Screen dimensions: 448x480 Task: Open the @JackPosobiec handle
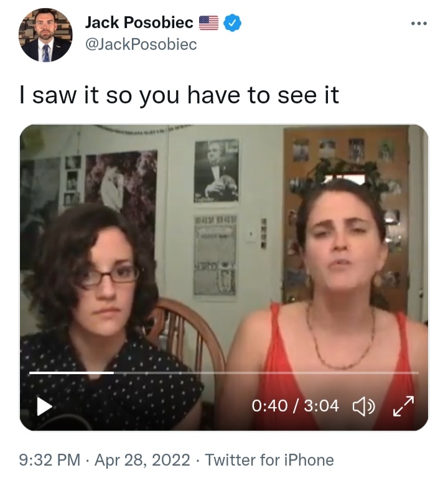pyautogui.click(x=141, y=44)
